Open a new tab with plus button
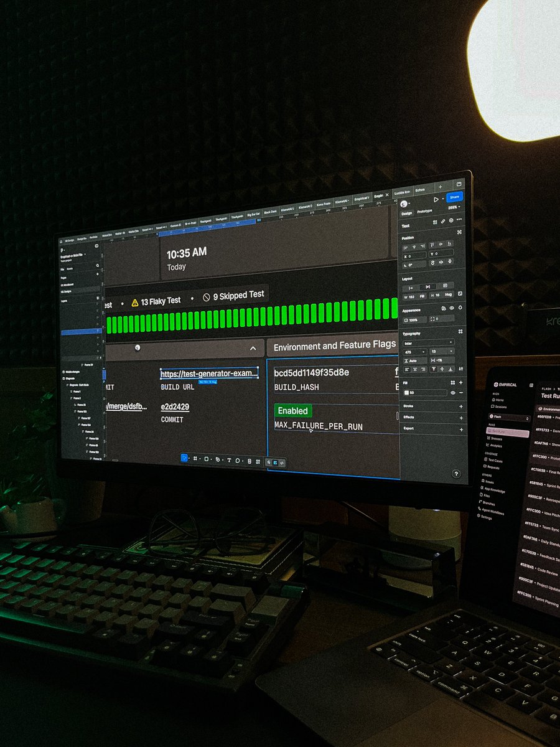 441,187
